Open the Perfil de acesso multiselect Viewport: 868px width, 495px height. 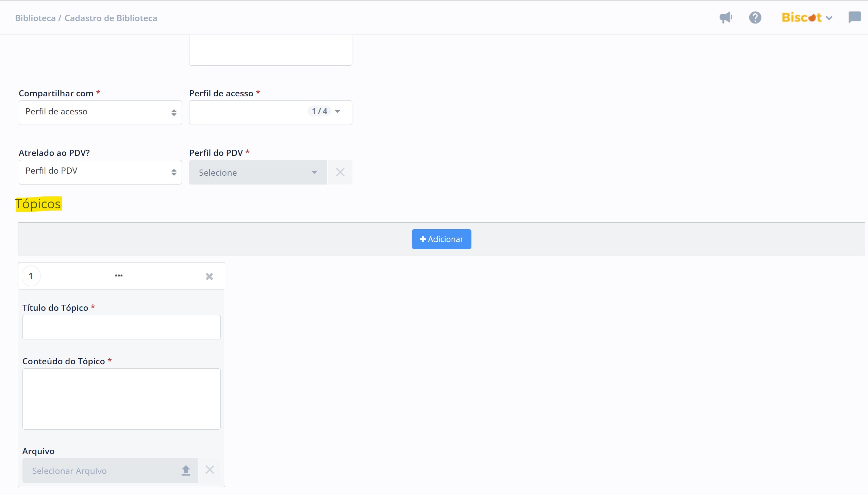pyautogui.click(x=270, y=113)
